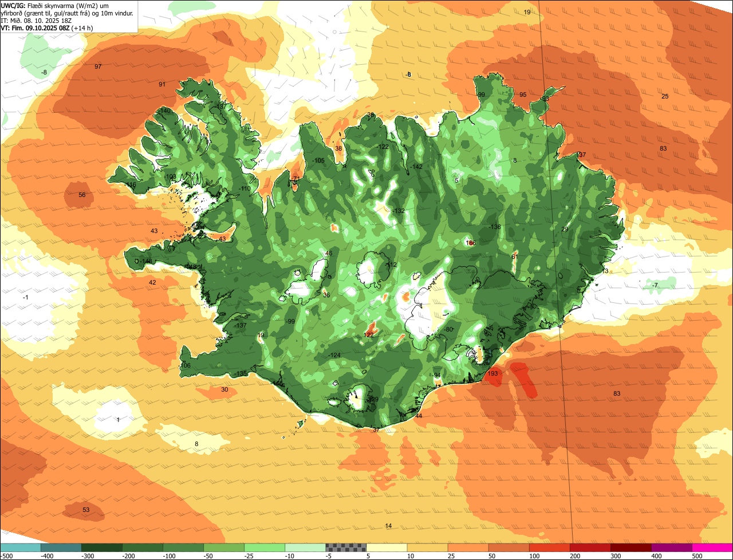The width and height of the screenshot is (733, 560).
Task: Click magenta legend band above 500
Action: [x=712, y=547]
